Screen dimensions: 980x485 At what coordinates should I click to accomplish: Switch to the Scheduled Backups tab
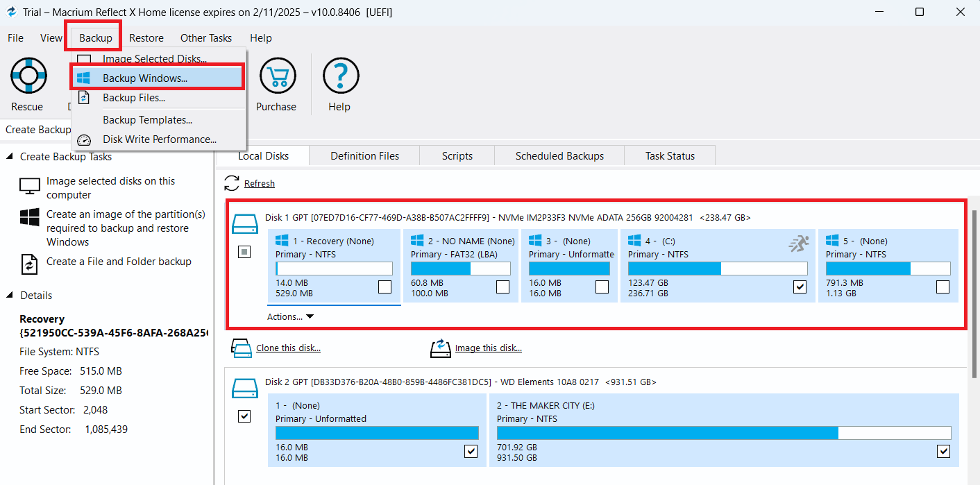pos(559,156)
